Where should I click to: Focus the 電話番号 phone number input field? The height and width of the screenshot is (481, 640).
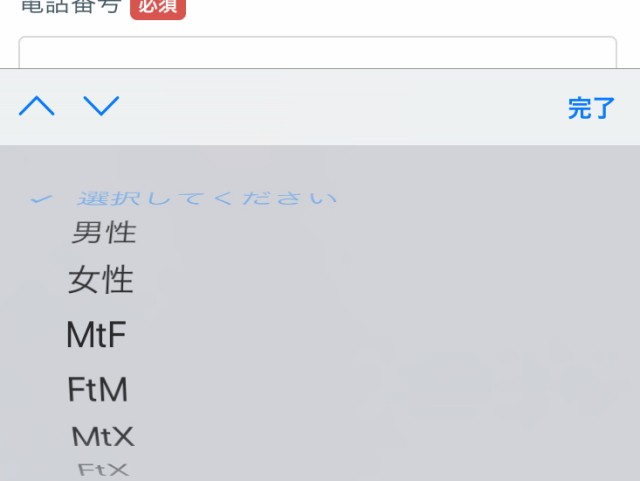[318, 52]
